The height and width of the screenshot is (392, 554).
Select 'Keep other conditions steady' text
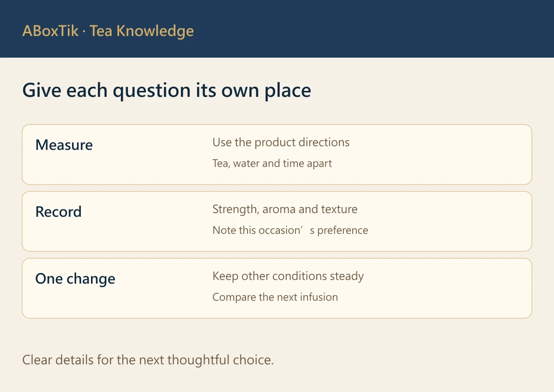point(288,276)
